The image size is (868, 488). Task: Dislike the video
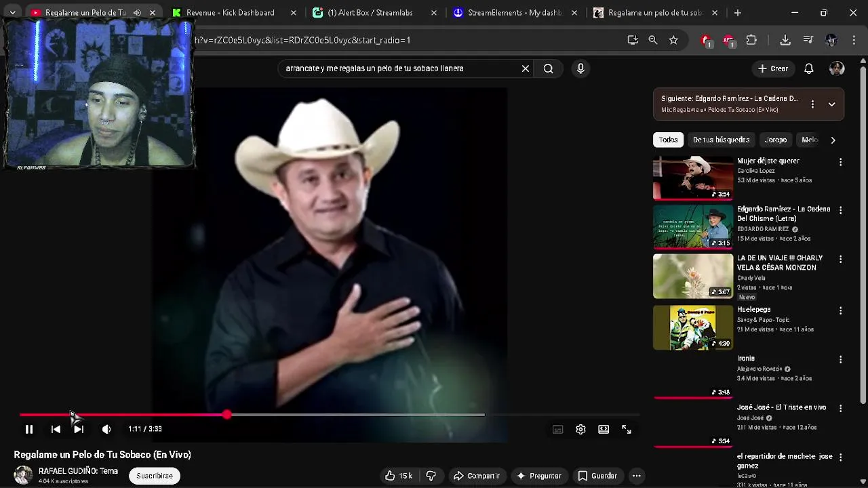point(431,476)
